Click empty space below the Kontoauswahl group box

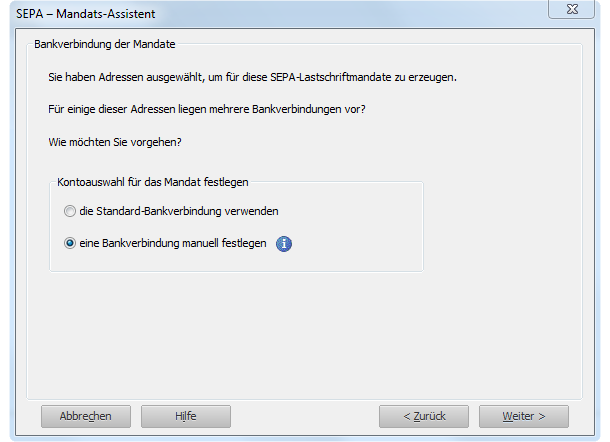point(300,330)
